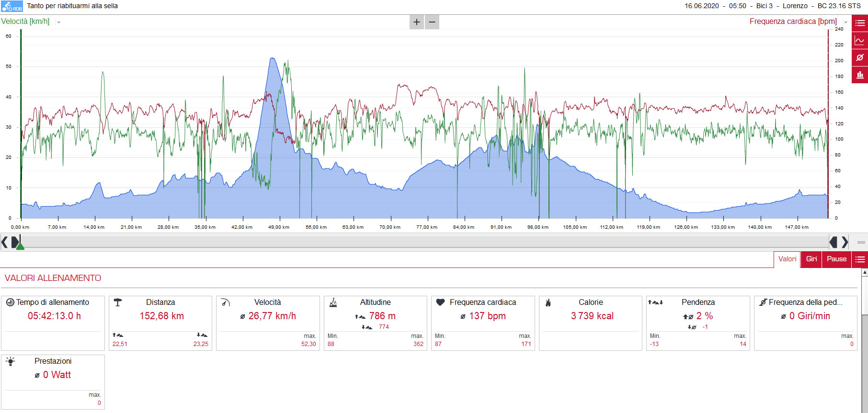Click the left timeline arrow at far left

coord(4,242)
